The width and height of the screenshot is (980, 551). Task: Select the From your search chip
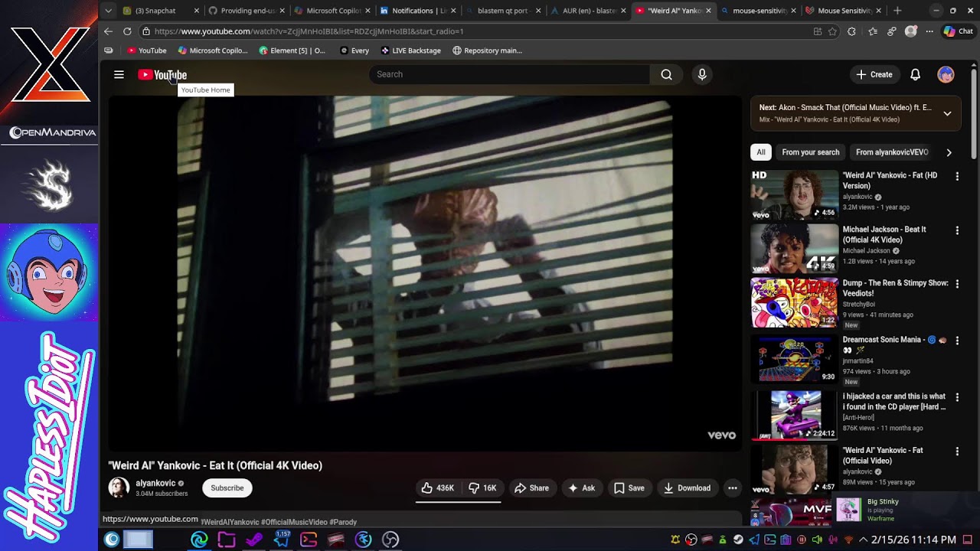coord(811,152)
